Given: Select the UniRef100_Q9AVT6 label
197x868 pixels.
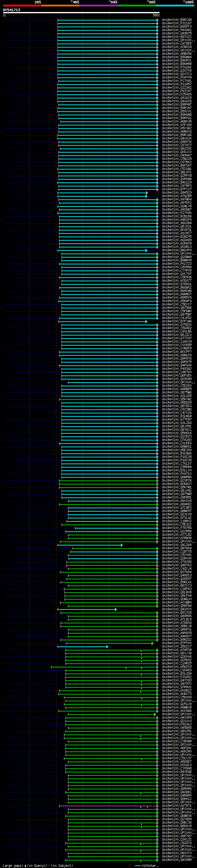Looking at the screenshot, I should [176, 142].
